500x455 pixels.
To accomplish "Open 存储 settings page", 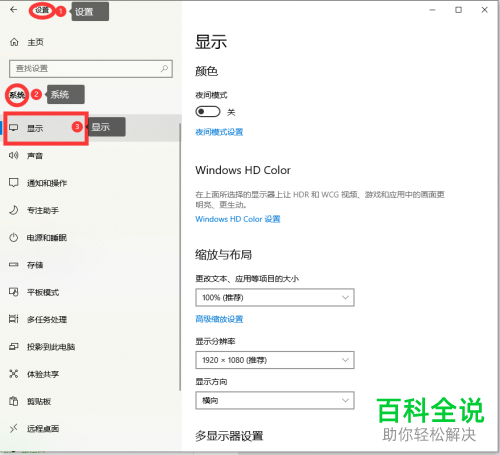I will click(35, 265).
